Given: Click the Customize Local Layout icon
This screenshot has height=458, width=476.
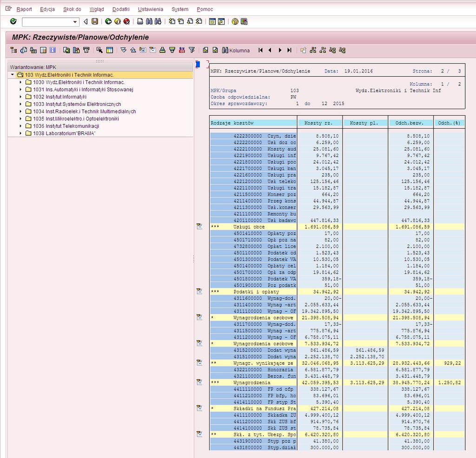Looking at the screenshot, I should pyautogui.click(x=244, y=21).
